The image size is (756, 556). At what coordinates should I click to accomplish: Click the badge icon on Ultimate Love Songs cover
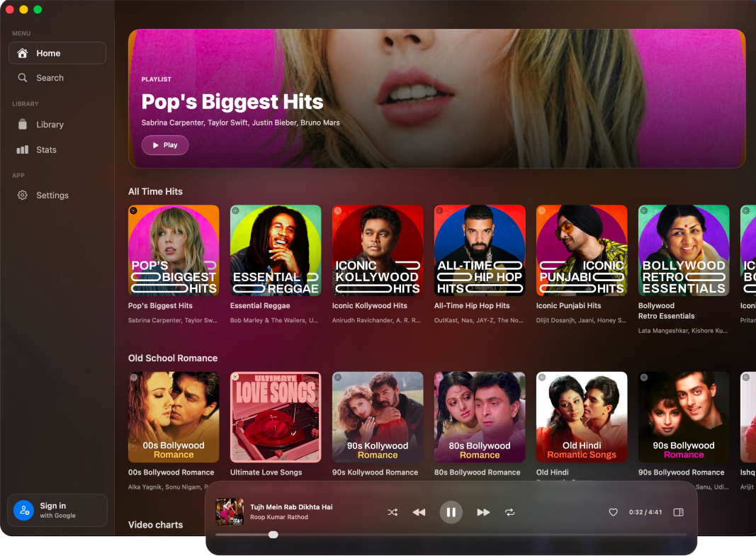235,378
